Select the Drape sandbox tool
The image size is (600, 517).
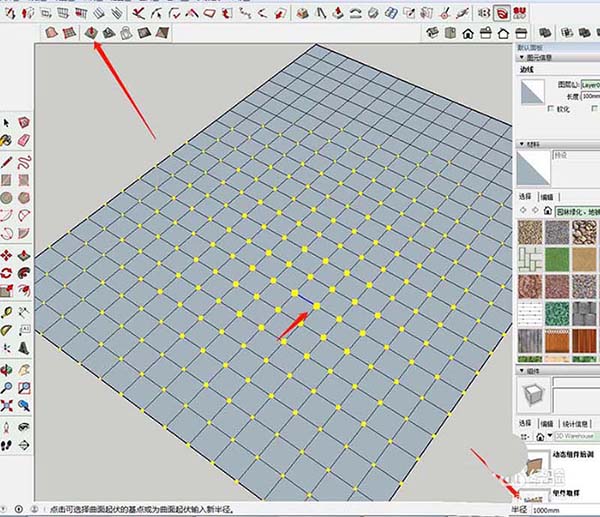pos(125,33)
